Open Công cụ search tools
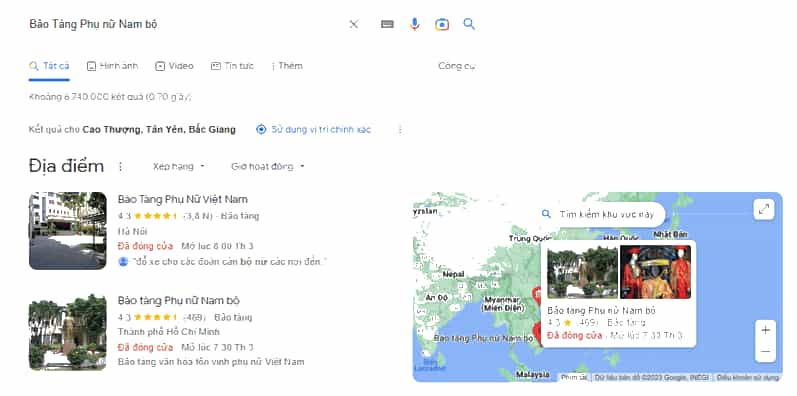 click(456, 66)
